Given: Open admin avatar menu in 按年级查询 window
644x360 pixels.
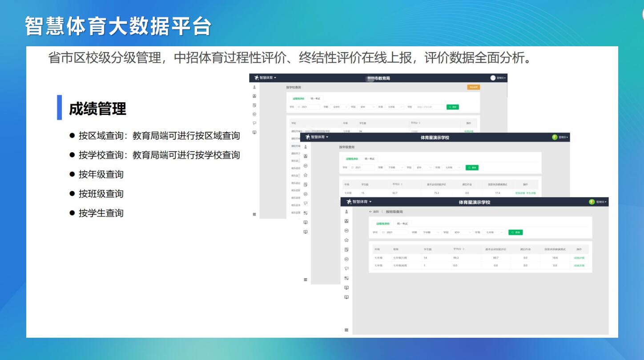Looking at the screenshot, I should click(x=561, y=137).
